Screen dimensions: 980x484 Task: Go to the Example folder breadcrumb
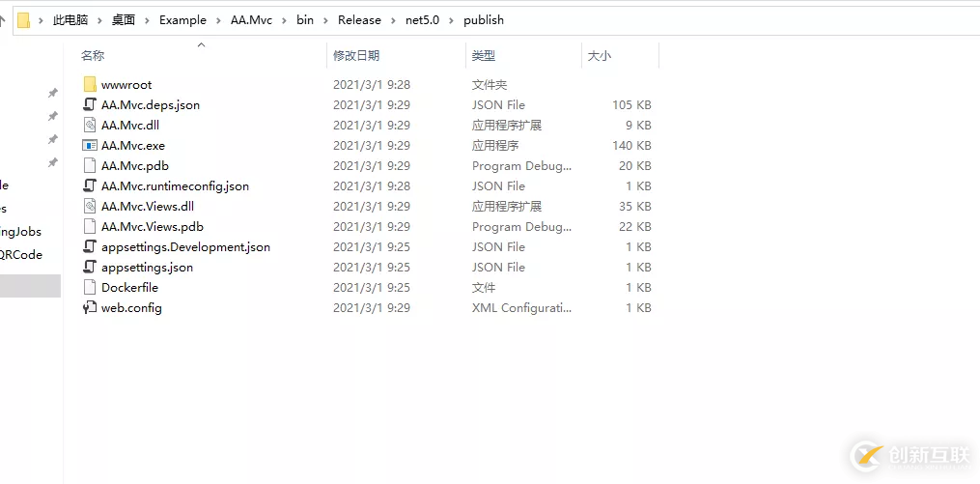click(x=182, y=20)
